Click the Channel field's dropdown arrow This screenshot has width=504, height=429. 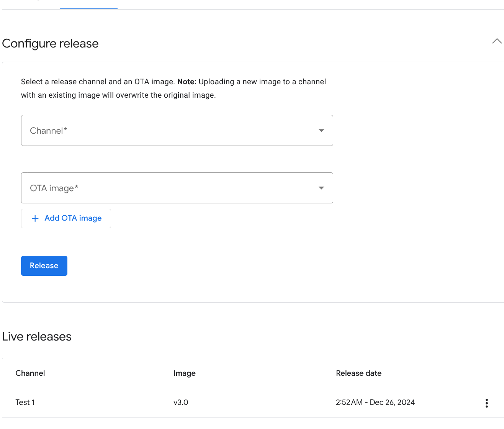[321, 131]
